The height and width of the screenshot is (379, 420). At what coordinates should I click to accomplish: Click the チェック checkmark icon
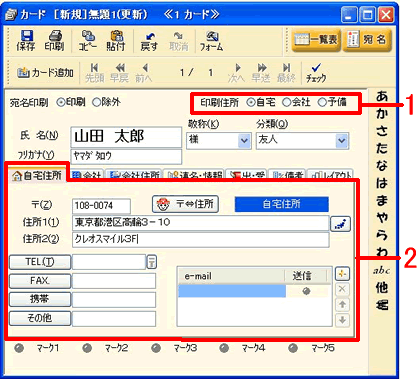316,72
